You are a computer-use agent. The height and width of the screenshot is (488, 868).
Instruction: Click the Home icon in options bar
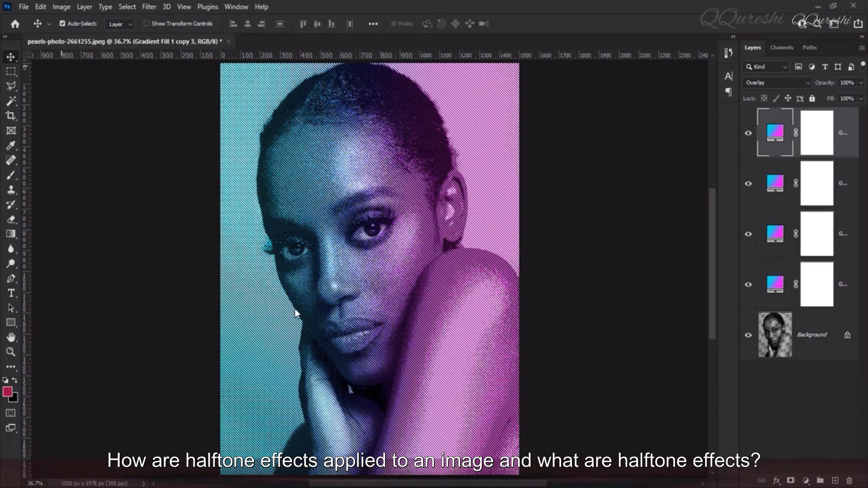(x=15, y=24)
